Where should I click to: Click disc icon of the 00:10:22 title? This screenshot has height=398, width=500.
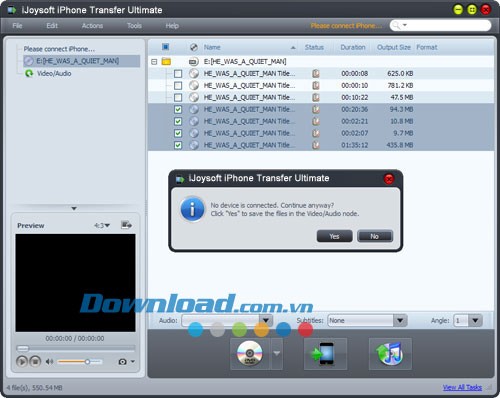[194, 97]
